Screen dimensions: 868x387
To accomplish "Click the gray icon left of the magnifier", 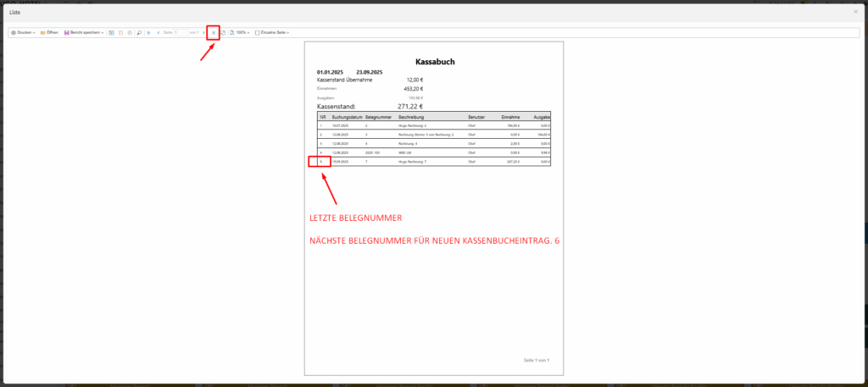I will 129,32.
